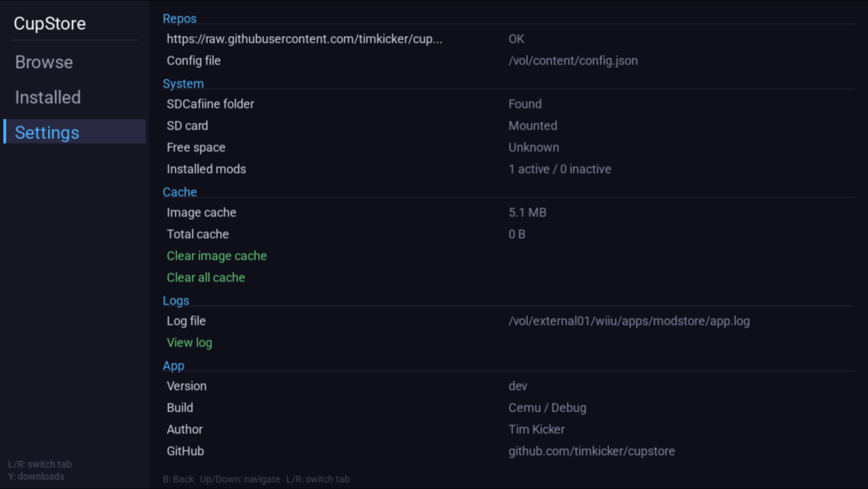Open the Installed tab
This screenshot has height=489, width=868.
coord(48,97)
